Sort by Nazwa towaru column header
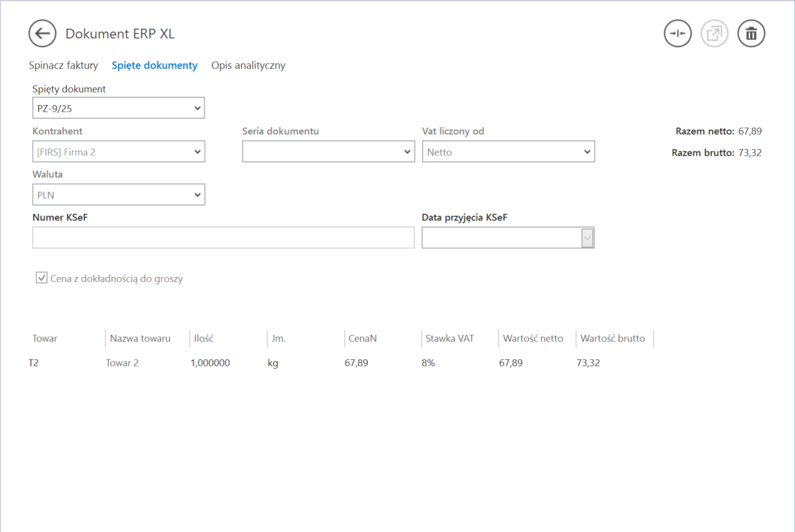Viewport: 795px width, 532px height. tap(140, 339)
